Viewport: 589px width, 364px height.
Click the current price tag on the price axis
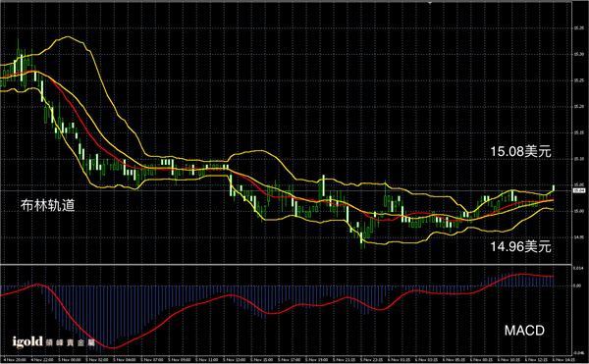(x=578, y=190)
